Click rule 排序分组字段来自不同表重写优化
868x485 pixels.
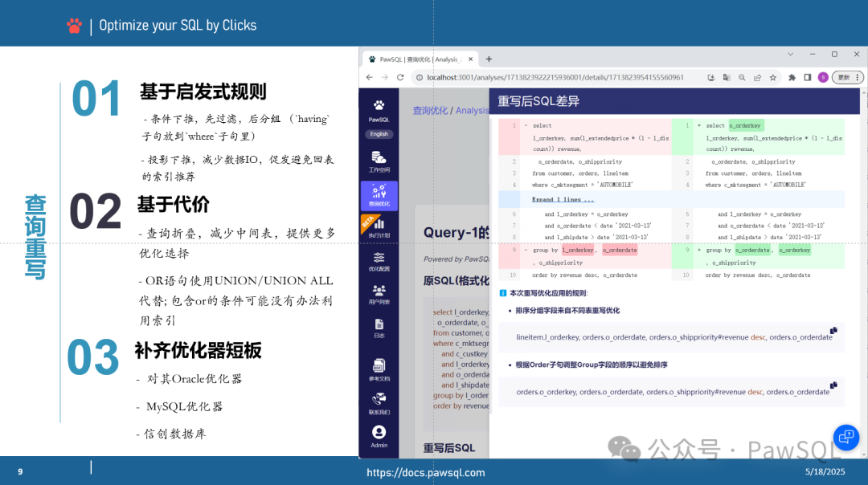point(567,311)
